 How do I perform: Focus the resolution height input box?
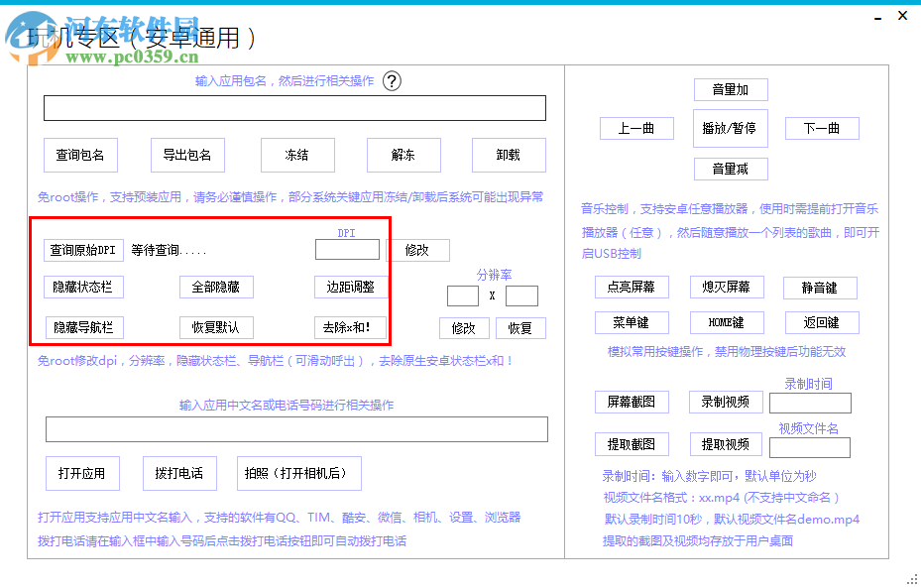pyautogui.click(x=521, y=296)
